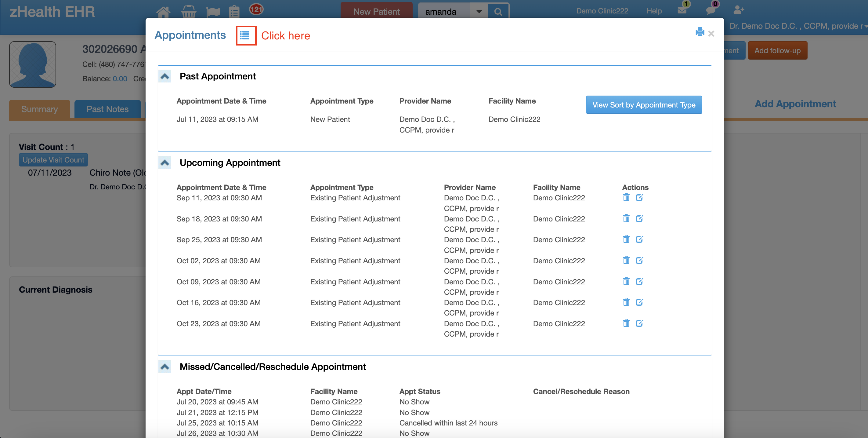868x438 pixels.
Task: Collapse the Upcoming Appointment section
Action: pyautogui.click(x=165, y=162)
